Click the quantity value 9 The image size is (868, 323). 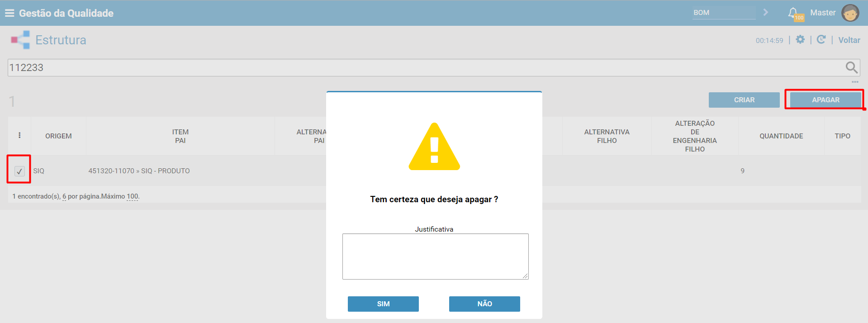coord(742,171)
